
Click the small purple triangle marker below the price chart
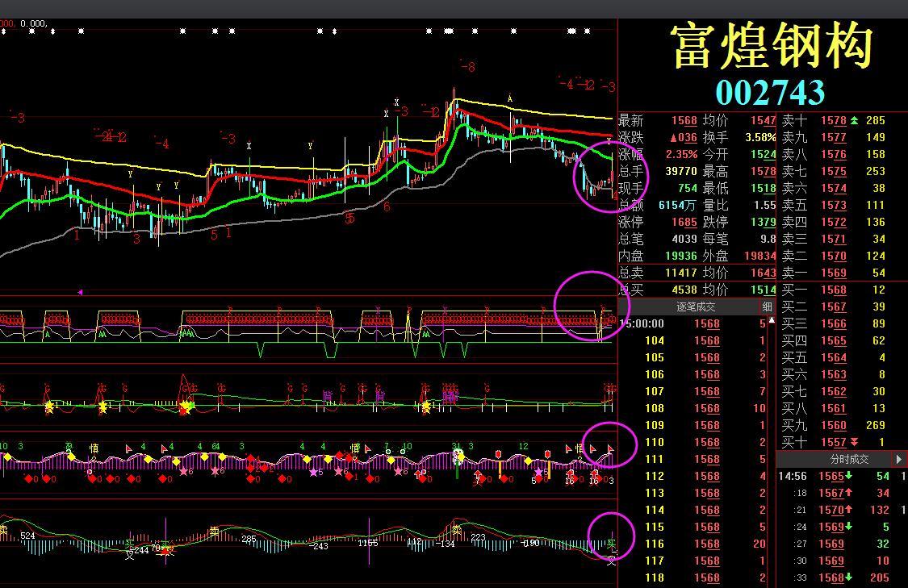(x=80, y=292)
